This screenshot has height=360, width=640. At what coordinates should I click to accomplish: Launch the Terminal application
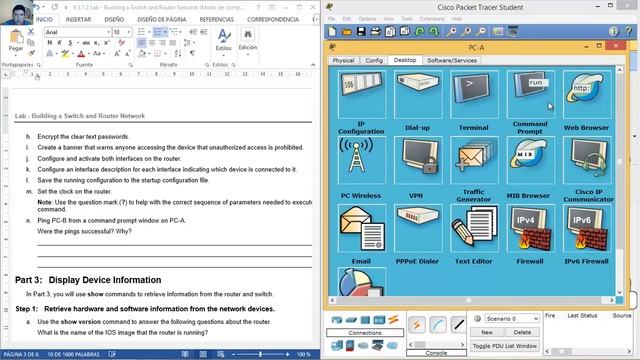pos(474,94)
